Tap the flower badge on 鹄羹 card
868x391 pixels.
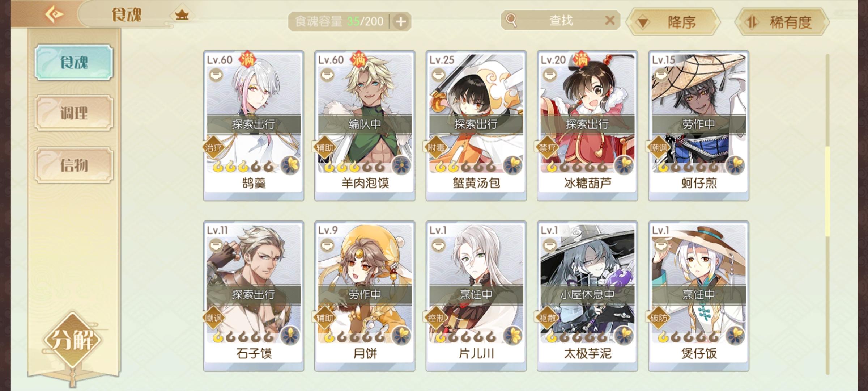pyautogui.click(x=290, y=166)
